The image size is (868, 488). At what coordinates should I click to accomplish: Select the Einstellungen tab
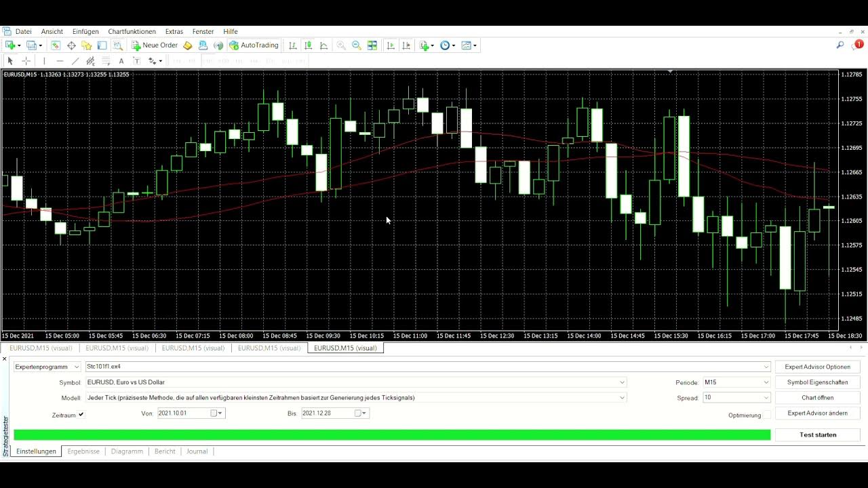(x=36, y=451)
